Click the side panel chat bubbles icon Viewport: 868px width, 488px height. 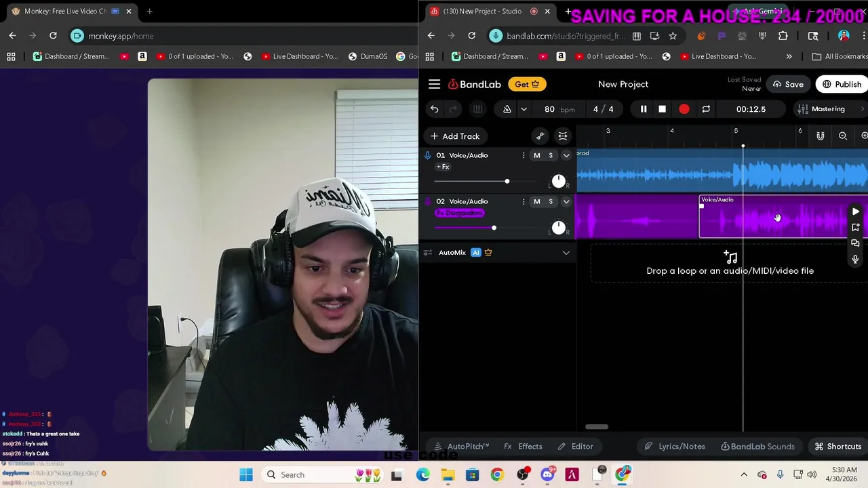(855, 243)
